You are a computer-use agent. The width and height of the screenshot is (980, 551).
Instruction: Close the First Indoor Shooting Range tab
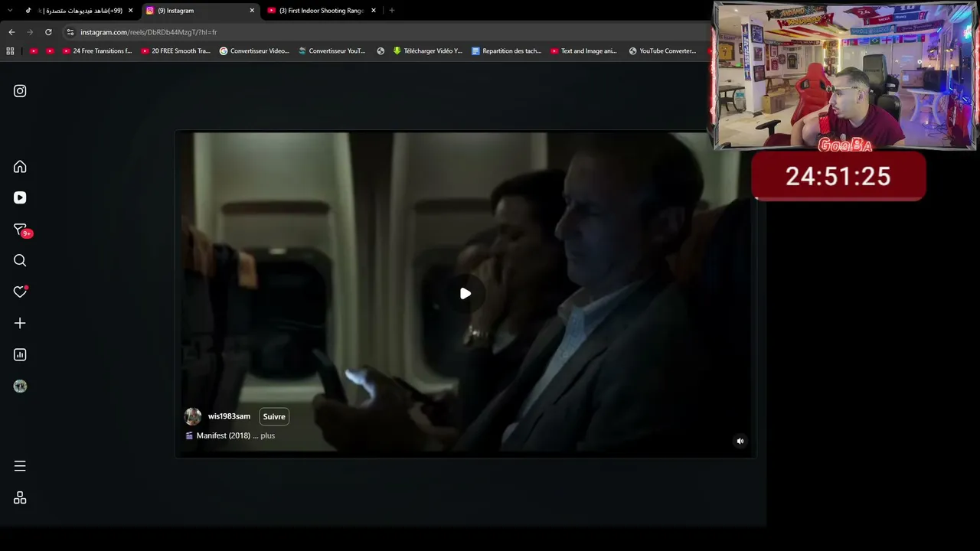(374, 11)
